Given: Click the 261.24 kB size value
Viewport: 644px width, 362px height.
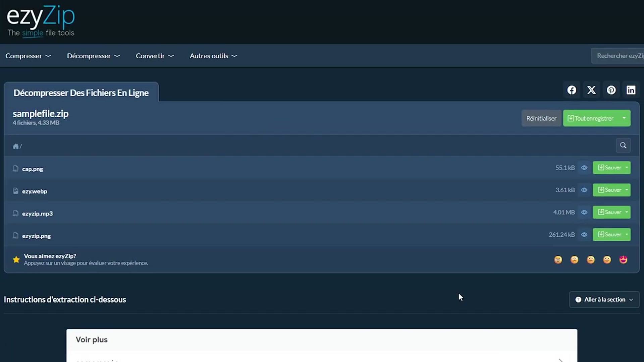Looking at the screenshot, I should tap(562, 235).
